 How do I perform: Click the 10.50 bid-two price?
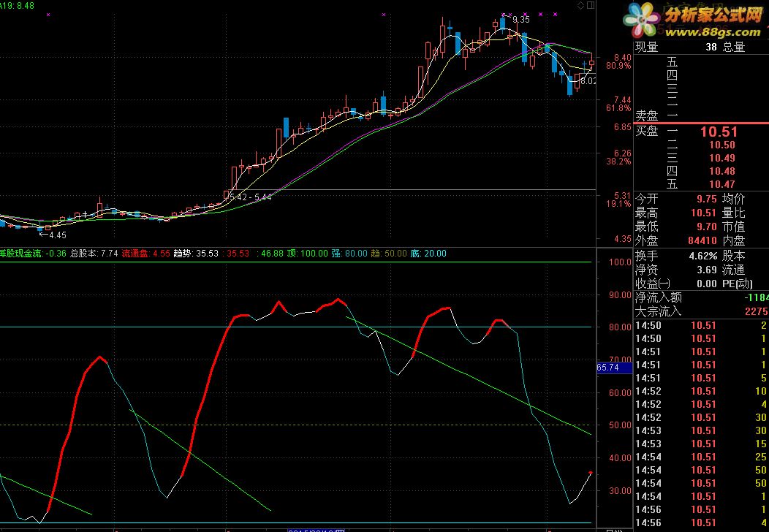click(x=722, y=145)
